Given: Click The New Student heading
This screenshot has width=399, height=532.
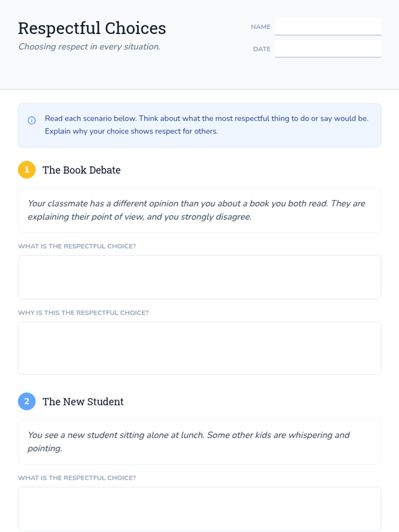Looking at the screenshot, I should click(x=83, y=402).
